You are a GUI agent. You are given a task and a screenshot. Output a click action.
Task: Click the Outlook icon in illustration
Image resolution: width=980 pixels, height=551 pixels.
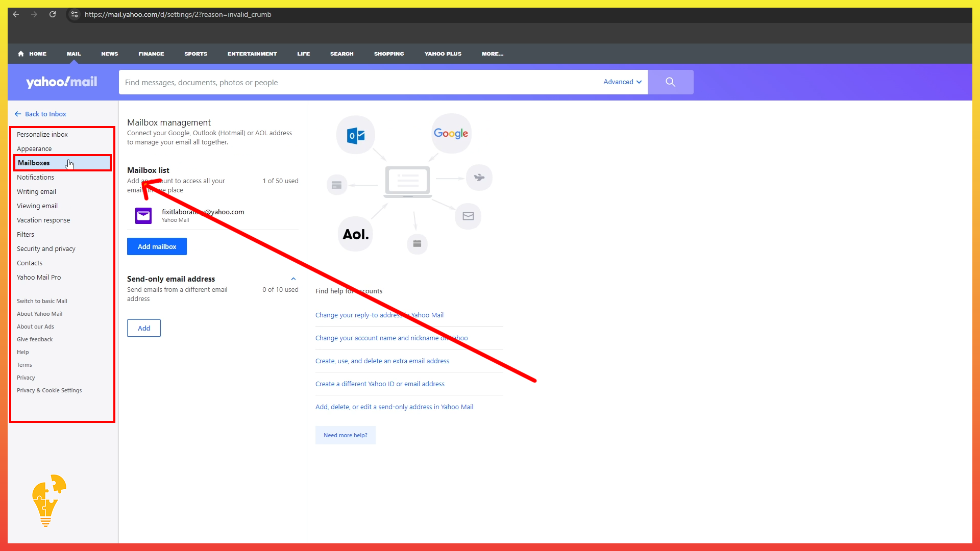tap(356, 135)
